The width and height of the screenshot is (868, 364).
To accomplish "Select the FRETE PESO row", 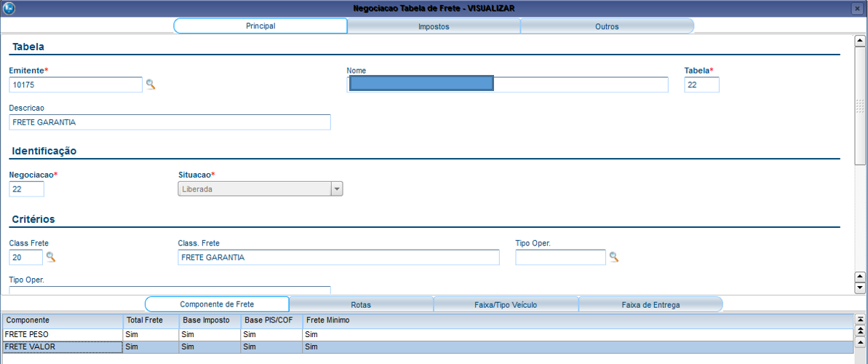I will [x=427, y=335].
